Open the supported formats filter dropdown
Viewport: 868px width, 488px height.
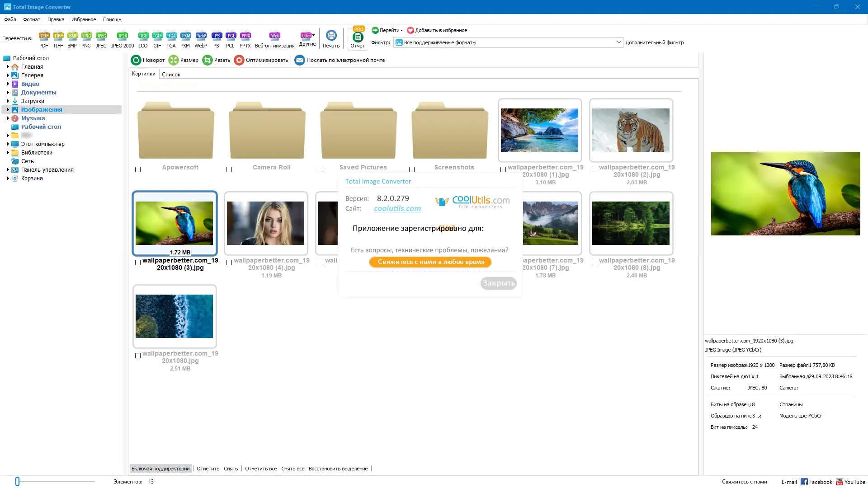pos(618,42)
